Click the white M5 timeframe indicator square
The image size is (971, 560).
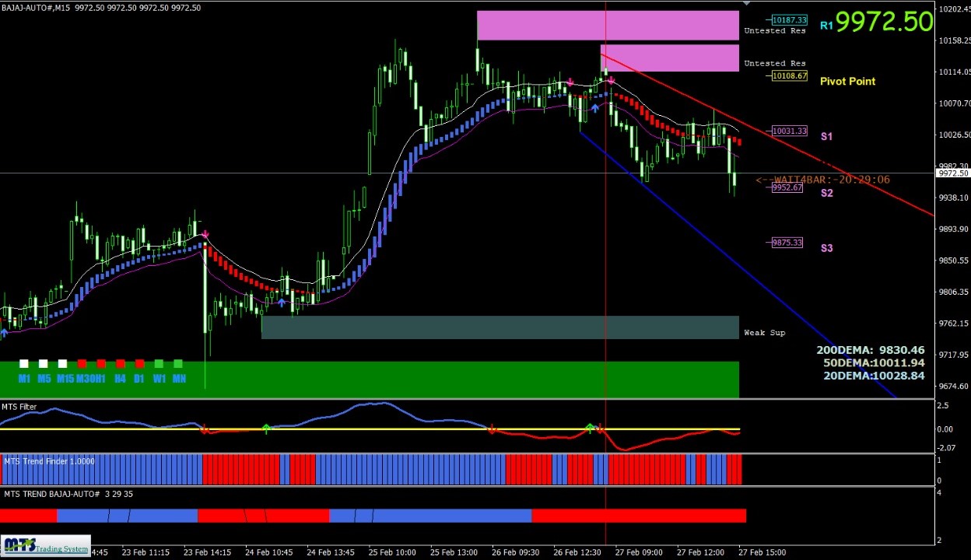(43, 364)
